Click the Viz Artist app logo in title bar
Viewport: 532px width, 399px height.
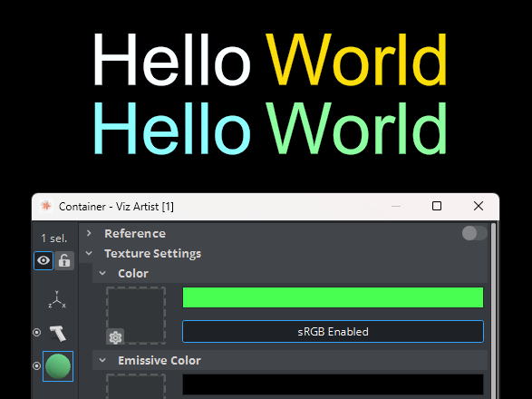[46, 206]
